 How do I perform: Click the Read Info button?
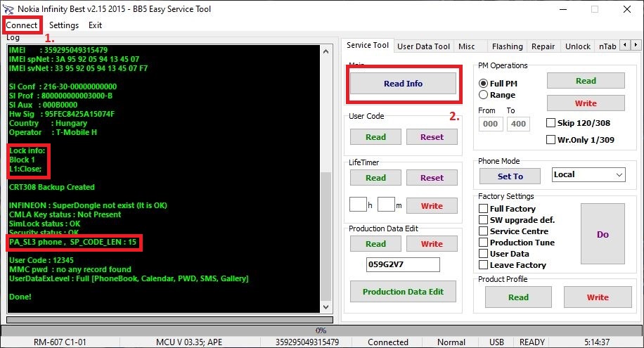pyautogui.click(x=403, y=84)
